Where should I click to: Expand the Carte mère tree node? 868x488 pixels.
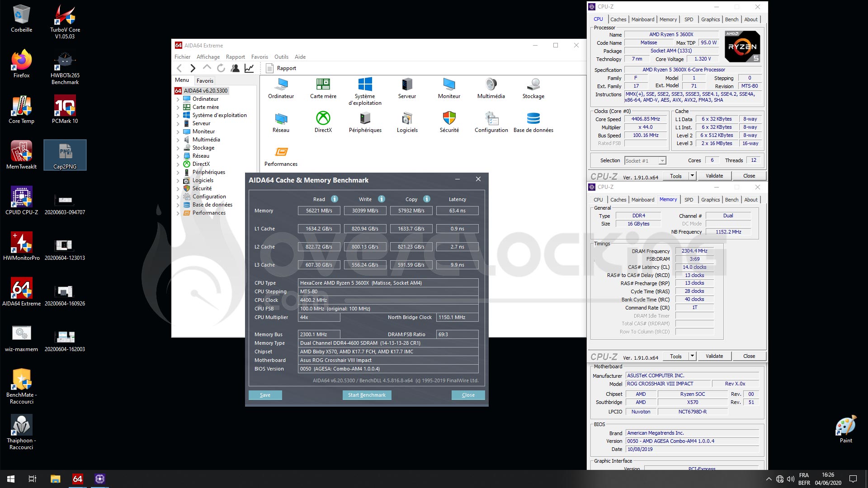(x=178, y=108)
